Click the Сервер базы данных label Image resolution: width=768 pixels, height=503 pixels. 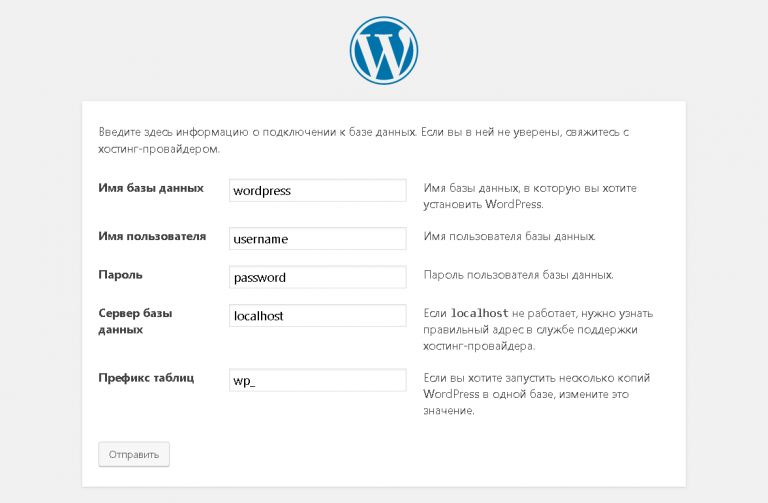pos(135,321)
